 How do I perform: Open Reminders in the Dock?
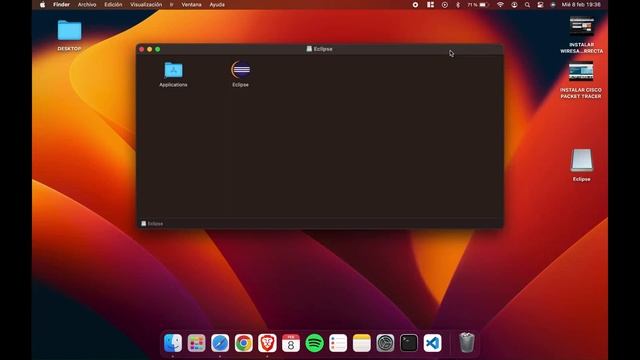(338, 343)
